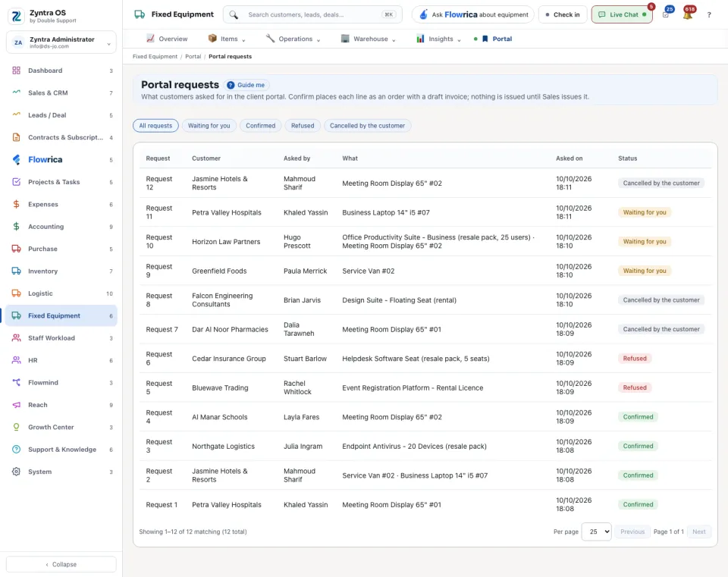Open the Flowrica module in sidebar
This screenshot has height=577, width=728.
click(61, 160)
